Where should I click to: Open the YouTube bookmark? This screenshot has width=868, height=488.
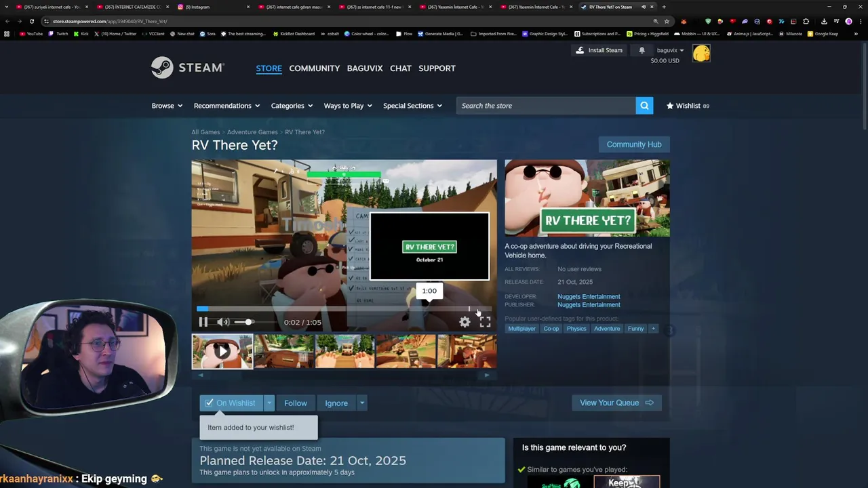[31, 33]
